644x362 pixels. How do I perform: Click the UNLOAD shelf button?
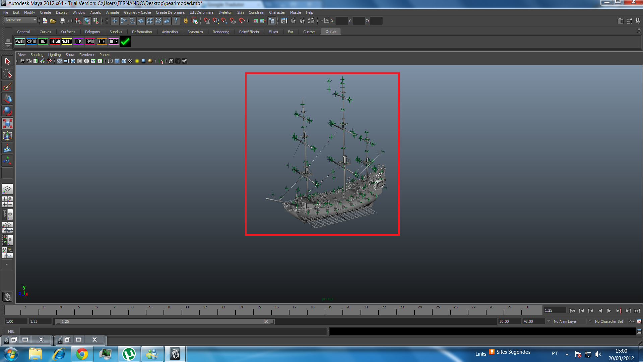point(55,42)
